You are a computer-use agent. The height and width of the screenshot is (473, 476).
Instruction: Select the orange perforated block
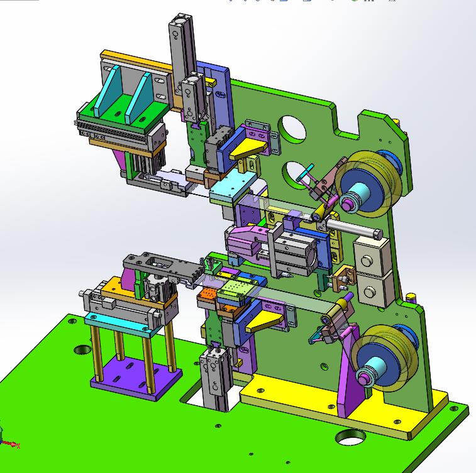[x=208, y=295]
